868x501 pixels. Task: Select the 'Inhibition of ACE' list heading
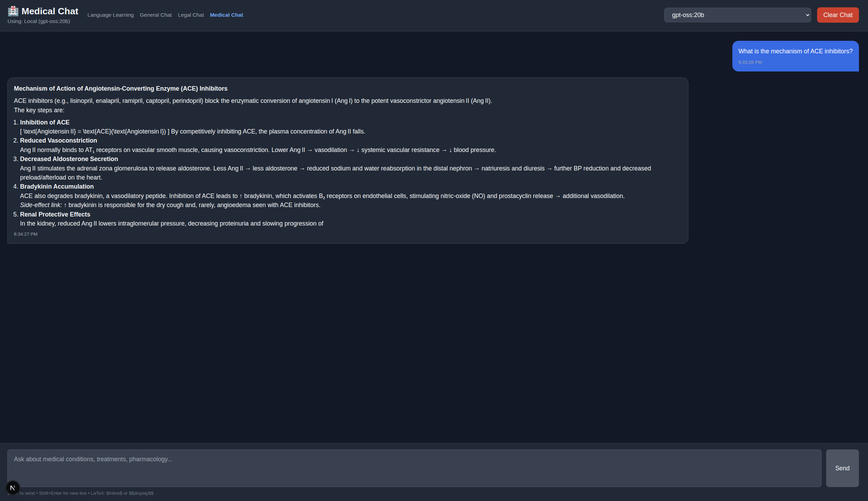pyautogui.click(x=45, y=122)
